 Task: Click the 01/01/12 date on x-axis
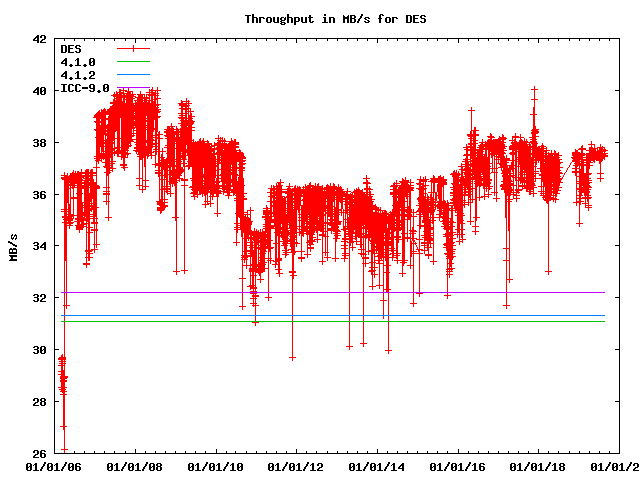(297, 467)
